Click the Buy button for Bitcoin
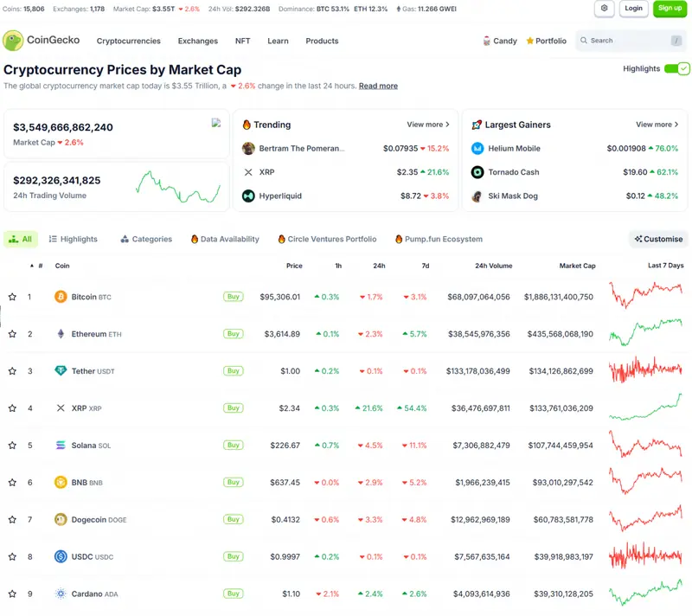The height and width of the screenshot is (616, 692). (x=233, y=297)
